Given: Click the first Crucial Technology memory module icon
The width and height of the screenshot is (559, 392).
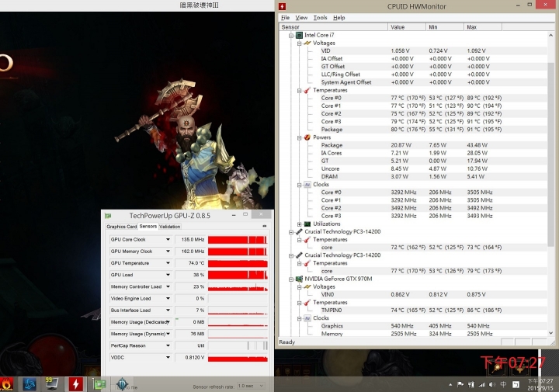Looking at the screenshot, I should point(299,231).
